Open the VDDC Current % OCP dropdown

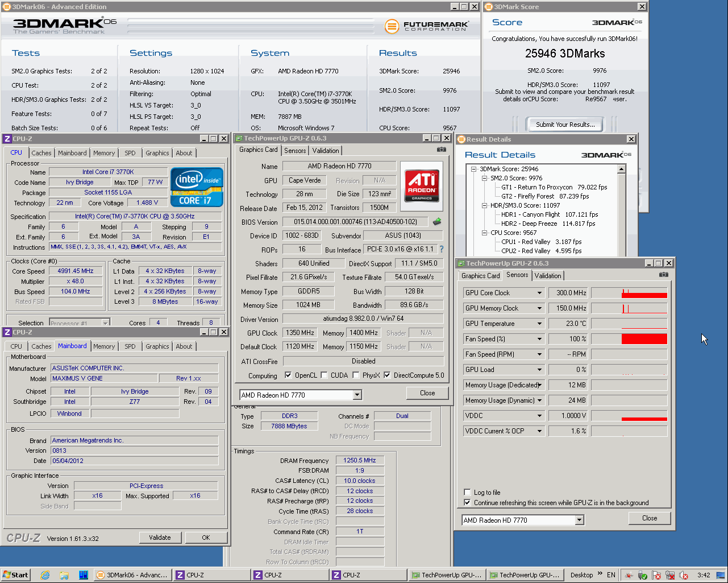(x=539, y=431)
